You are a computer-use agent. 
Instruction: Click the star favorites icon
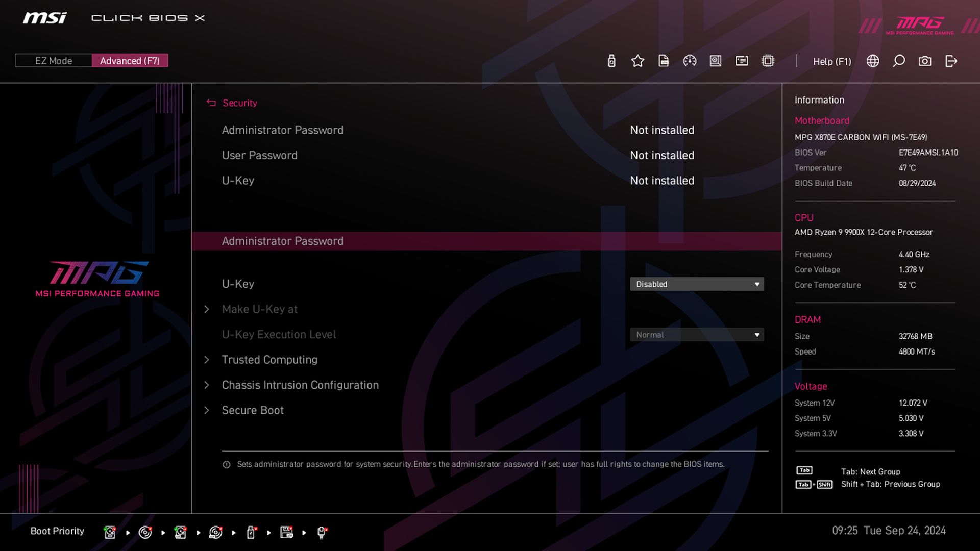[638, 61]
